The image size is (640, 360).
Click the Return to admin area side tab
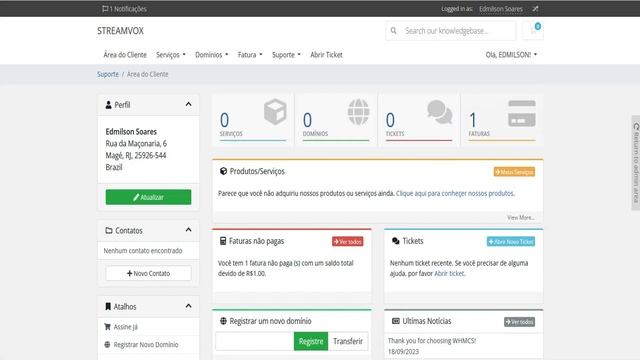tap(636, 162)
